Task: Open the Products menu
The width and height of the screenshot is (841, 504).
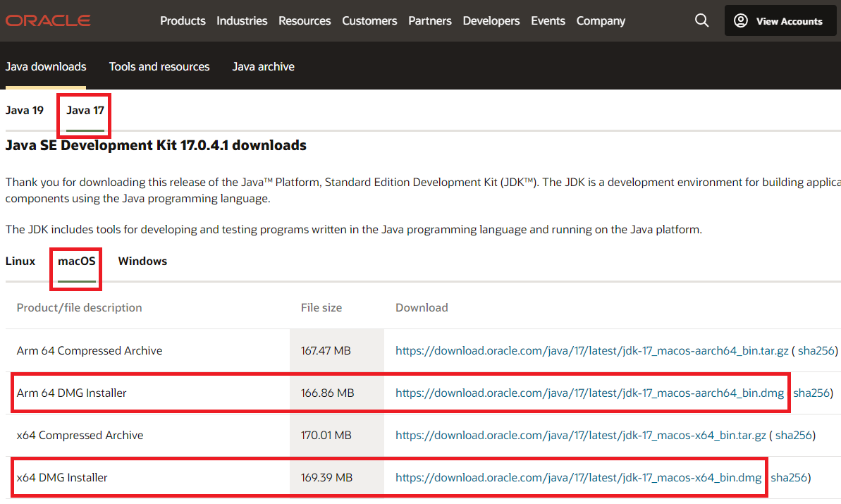Action: (x=183, y=20)
